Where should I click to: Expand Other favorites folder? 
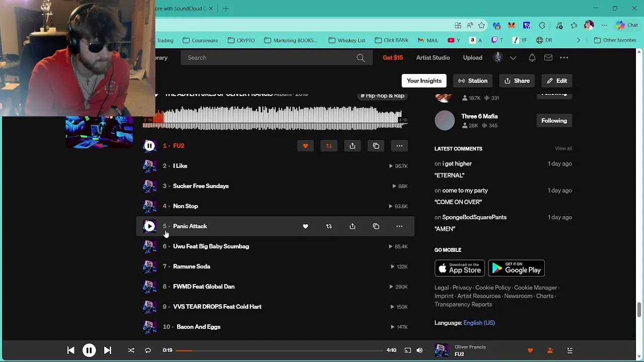coord(615,40)
